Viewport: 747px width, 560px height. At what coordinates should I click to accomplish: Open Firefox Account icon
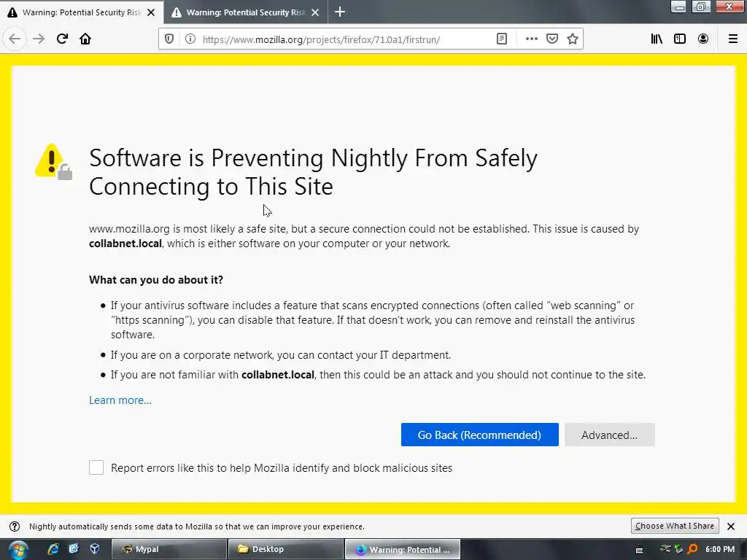click(x=703, y=39)
